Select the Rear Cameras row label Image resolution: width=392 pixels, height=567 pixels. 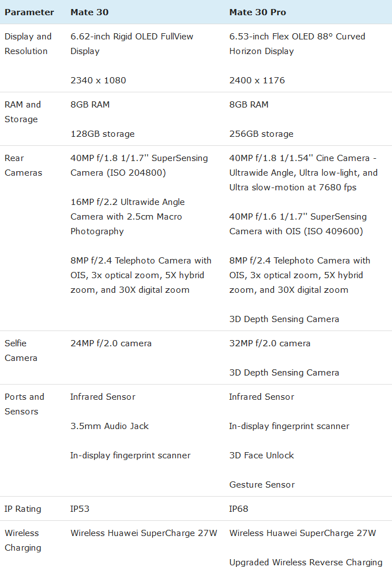23,165
